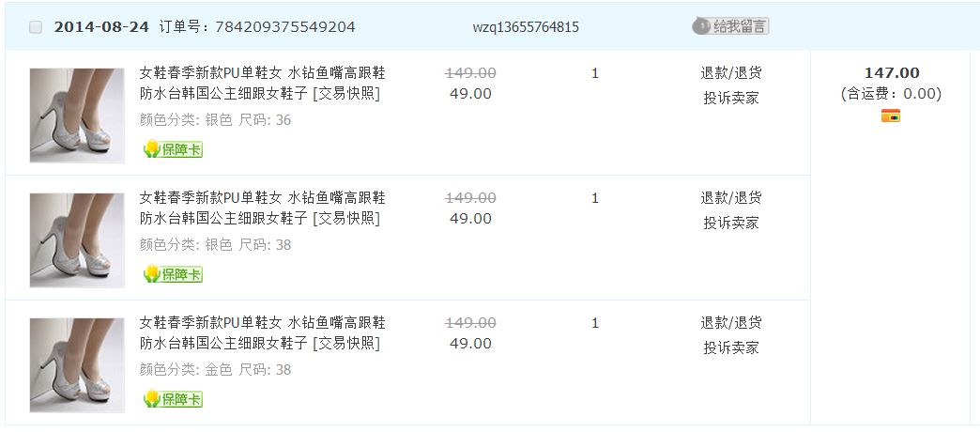This screenshot has width=980, height=432.
Task: Click order number 784209375549204
Action: coord(285,27)
